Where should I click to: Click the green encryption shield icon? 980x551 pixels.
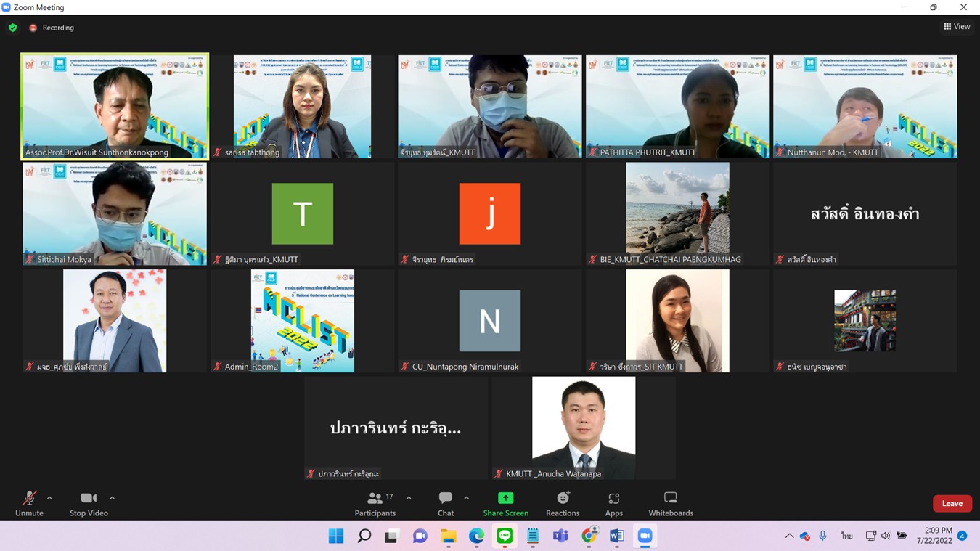[x=13, y=28]
